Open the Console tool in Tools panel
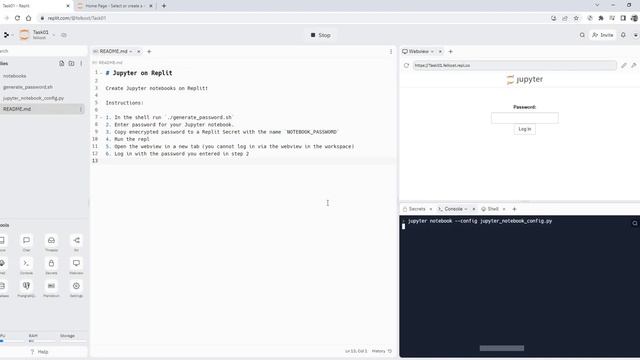 point(27,263)
